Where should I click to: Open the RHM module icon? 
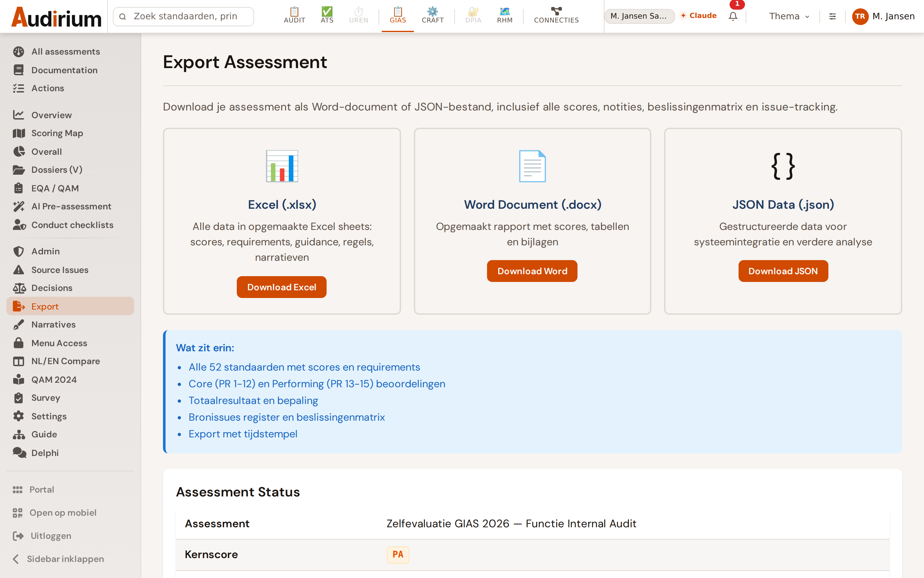504,16
